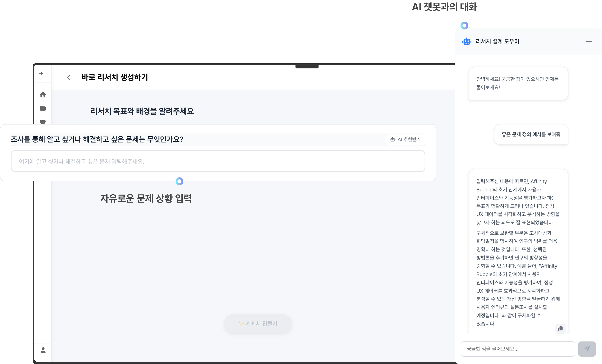This screenshot has width=602, height=364.
Task: Expand the sidebar with the arrow icon
Action: [41, 74]
